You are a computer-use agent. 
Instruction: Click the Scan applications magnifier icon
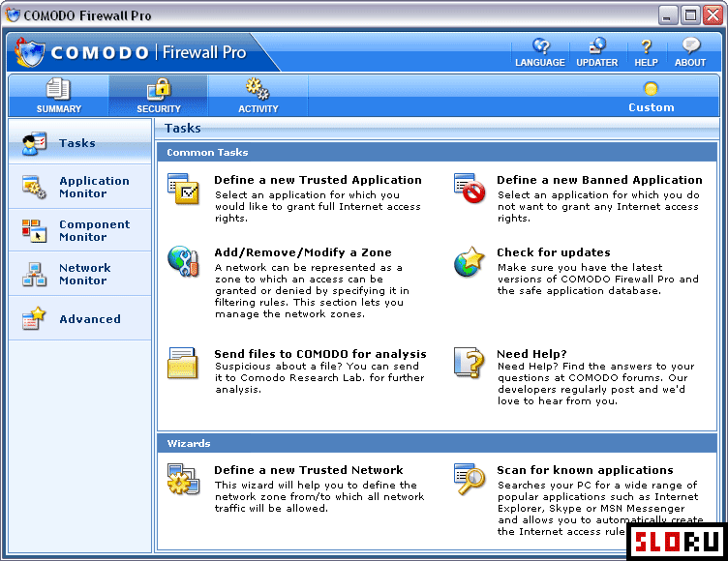(x=470, y=479)
